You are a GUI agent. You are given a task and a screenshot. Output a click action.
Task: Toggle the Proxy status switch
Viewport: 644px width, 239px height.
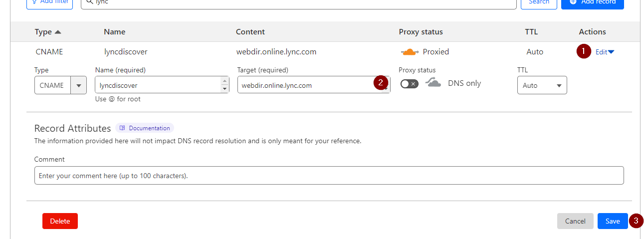coord(409,84)
